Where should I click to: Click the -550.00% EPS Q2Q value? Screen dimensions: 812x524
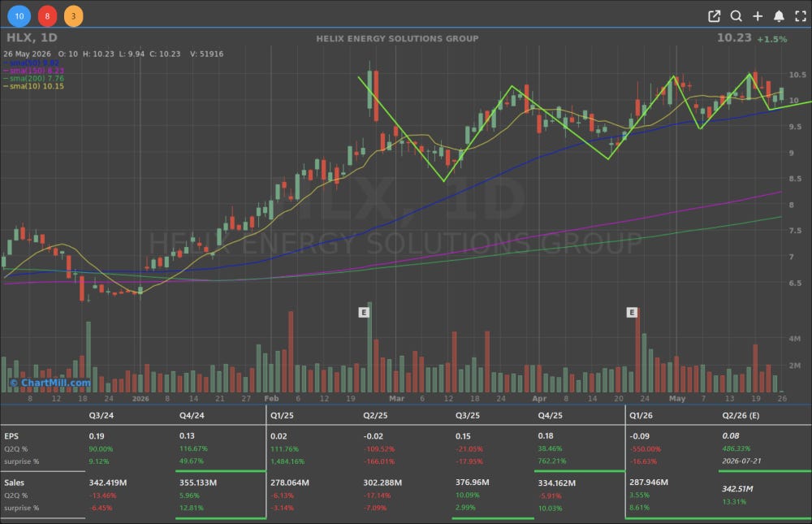click(x=646, y=448)
